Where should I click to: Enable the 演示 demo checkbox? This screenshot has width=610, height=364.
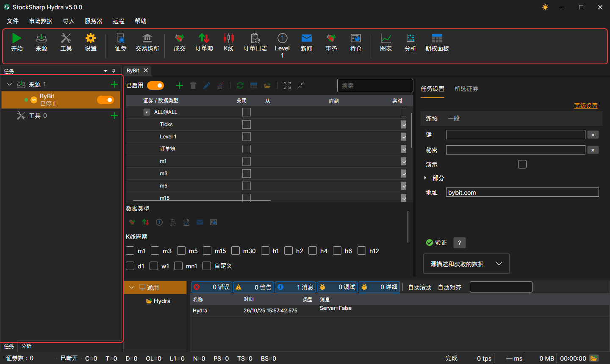click(x=522, y=164)
